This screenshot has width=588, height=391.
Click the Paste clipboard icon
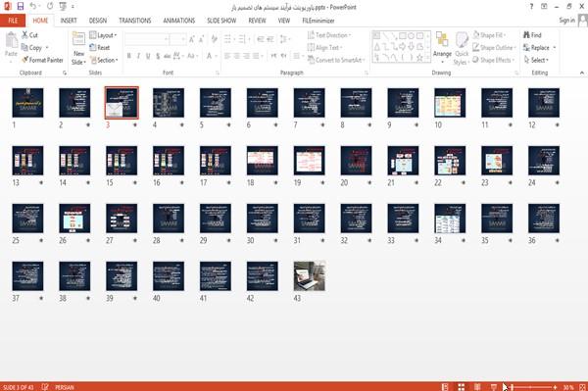point(11,40)
